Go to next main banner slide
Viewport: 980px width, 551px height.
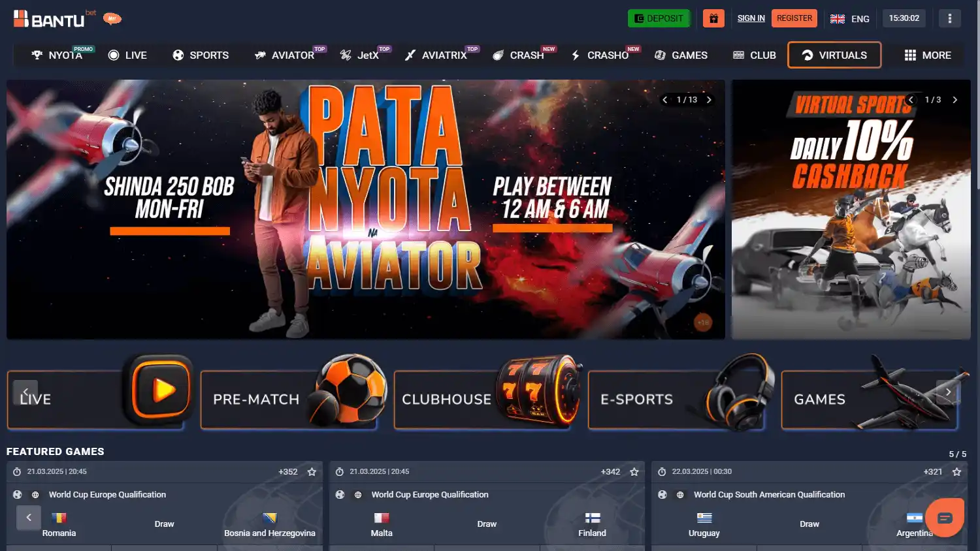[x=709, y=100]
